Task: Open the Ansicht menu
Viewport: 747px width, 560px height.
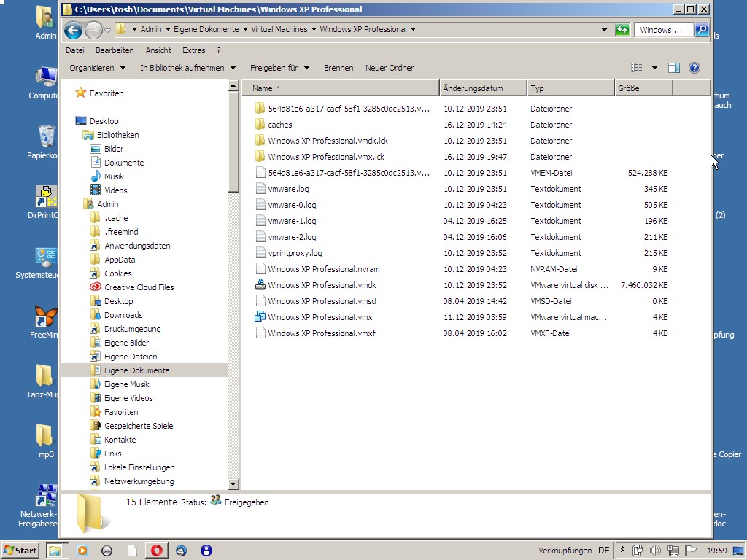Action: point(158,50)
